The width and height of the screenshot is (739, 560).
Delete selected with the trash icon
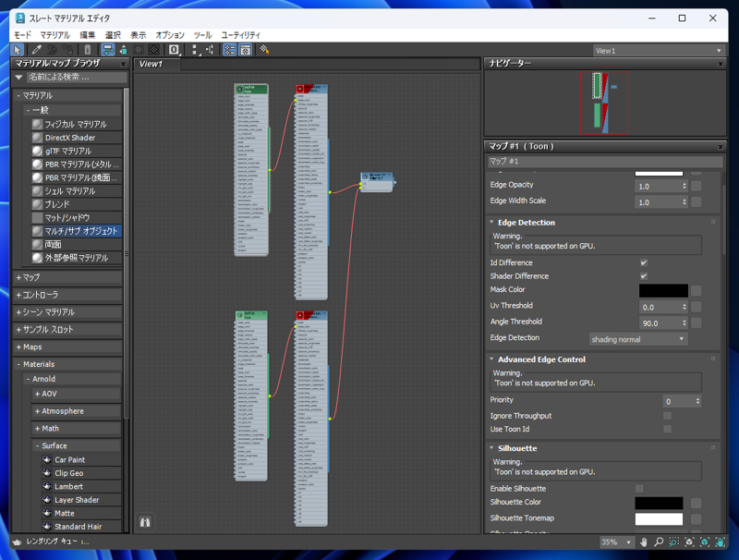click(88, 50)
